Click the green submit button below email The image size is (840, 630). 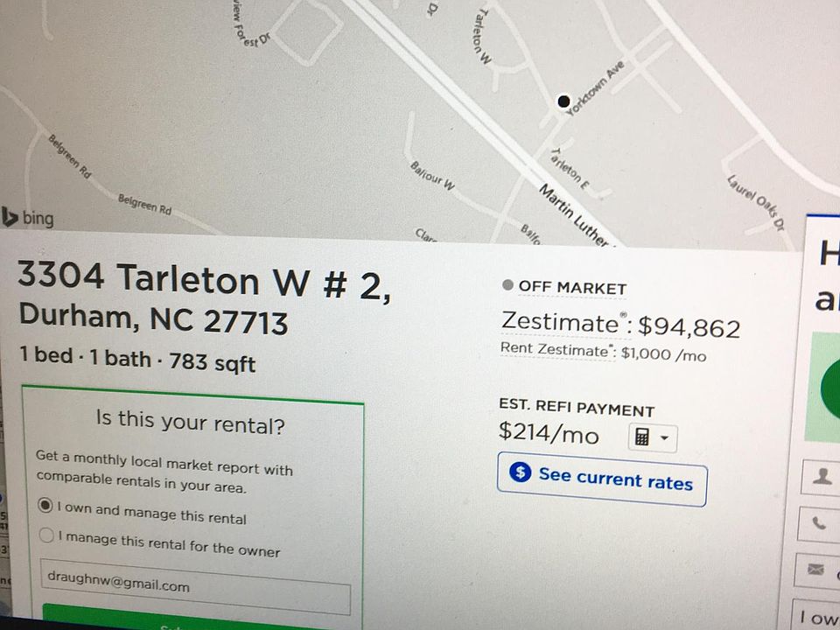177,619
